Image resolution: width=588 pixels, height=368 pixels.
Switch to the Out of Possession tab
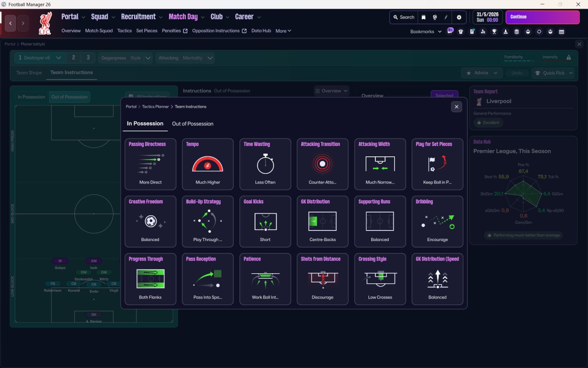click(x=192, y=124)
